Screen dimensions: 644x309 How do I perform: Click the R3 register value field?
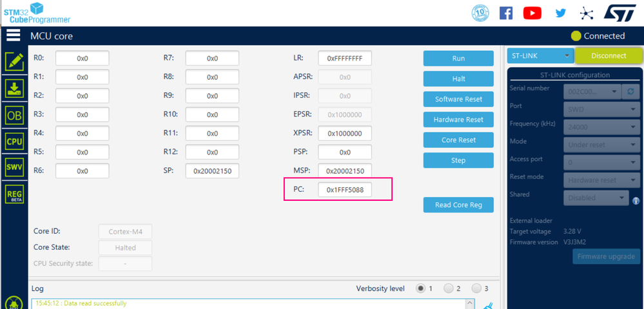click(82, 115)
